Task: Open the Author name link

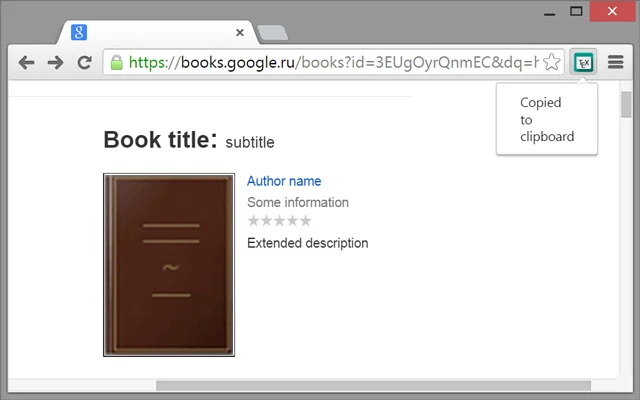Action: point(284,181)
